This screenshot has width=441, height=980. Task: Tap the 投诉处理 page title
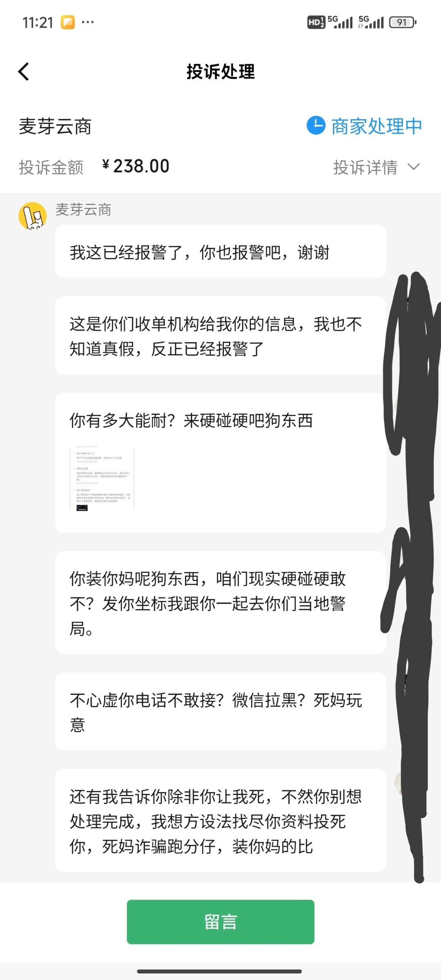[220, 72]
